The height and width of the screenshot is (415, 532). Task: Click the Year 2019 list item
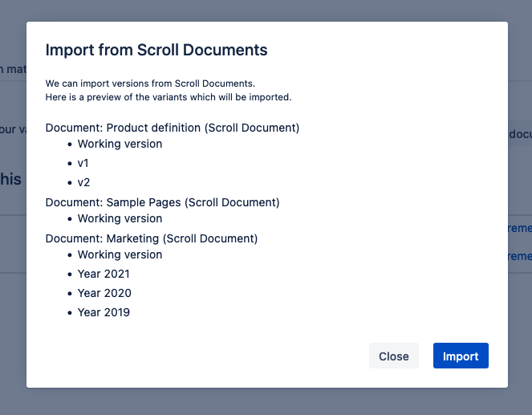click(x=104, y=312)
